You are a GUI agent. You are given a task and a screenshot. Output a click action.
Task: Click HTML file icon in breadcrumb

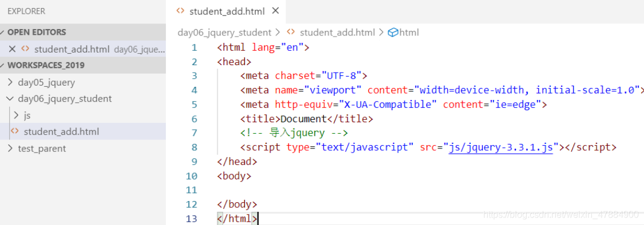(x=291, y=32)
